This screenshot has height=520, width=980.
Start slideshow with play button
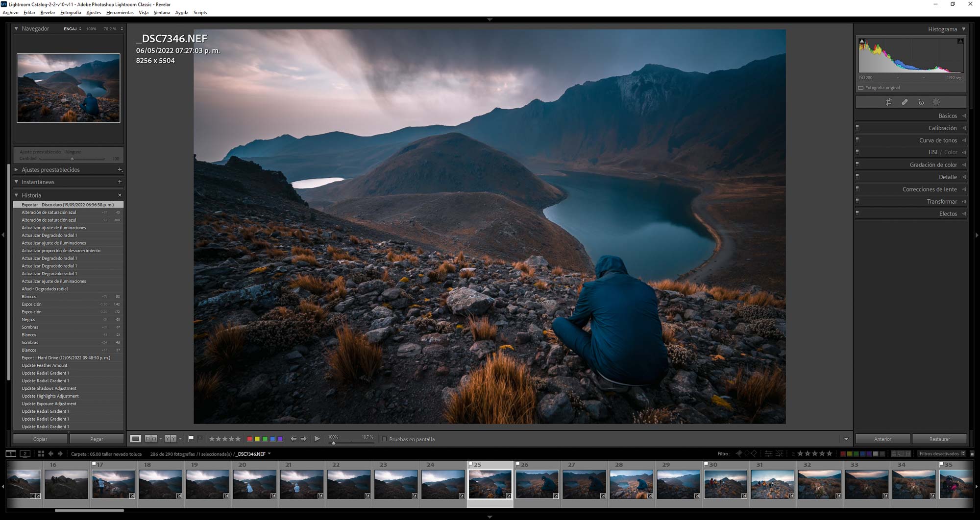pyautogui.click(x=317, y=439)
